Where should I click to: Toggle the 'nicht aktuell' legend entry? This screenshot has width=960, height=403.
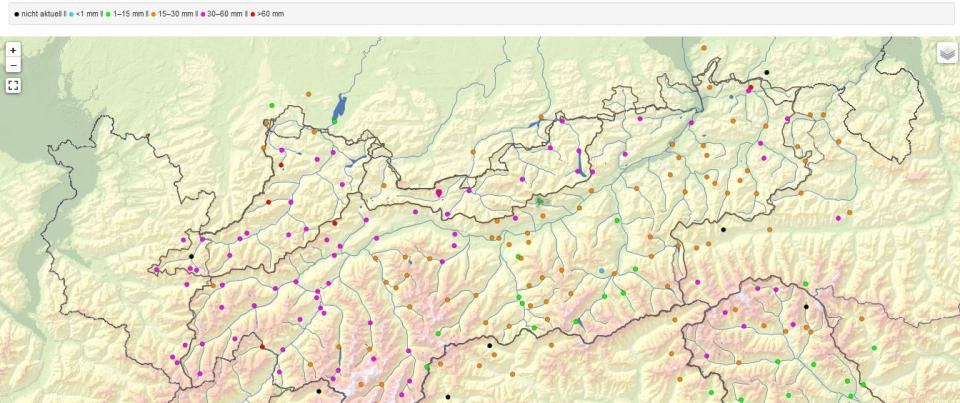(40, 14)
